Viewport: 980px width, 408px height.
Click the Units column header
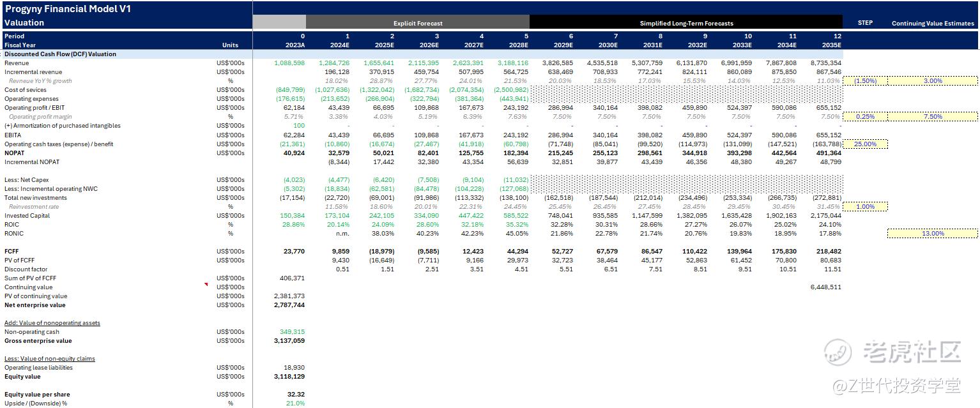coord(230,45)
